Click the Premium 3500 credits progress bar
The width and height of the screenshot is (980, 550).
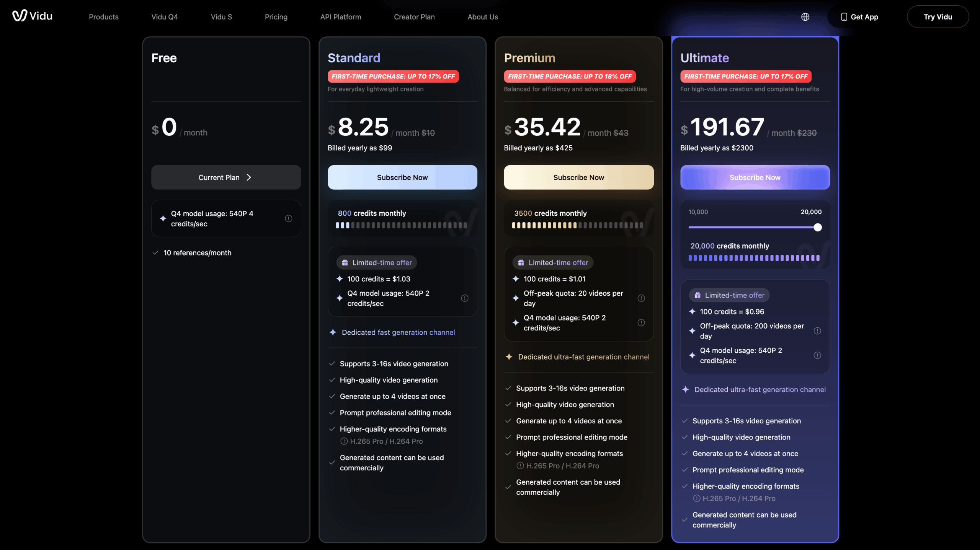tap(578, 225)
